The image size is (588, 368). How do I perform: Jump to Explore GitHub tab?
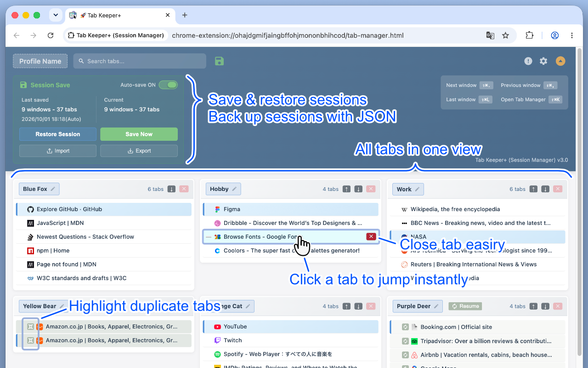(104, 209)
